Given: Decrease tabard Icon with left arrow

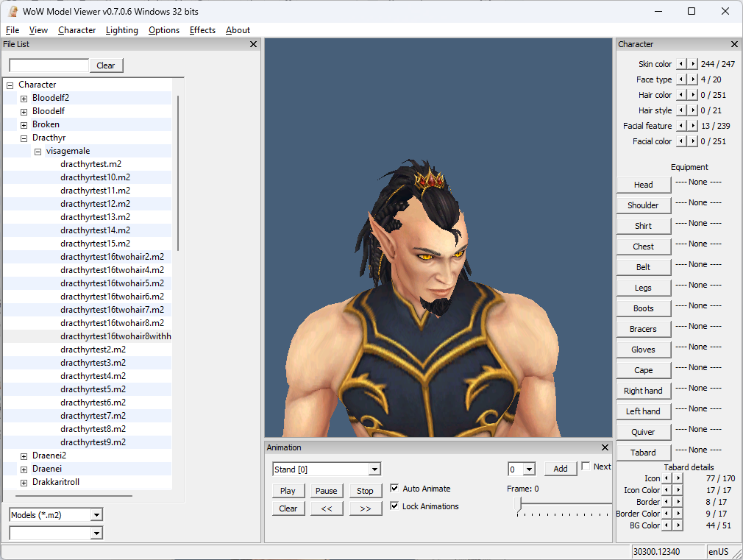Looking at the screenshot, I should point(667,478).
